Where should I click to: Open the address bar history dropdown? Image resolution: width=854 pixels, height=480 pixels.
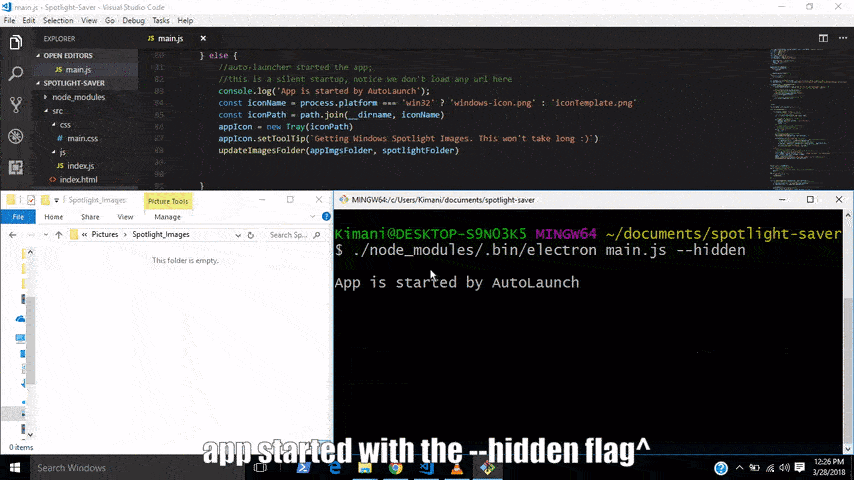pos(238,235)
